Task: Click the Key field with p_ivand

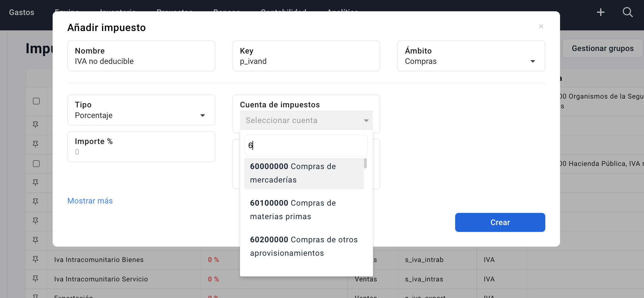Action: click(306, 56)
